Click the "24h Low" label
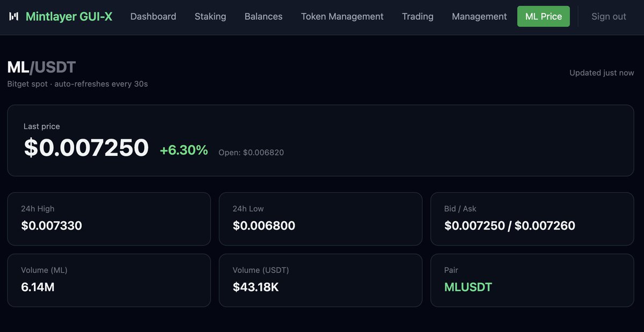 click(248, 208)
